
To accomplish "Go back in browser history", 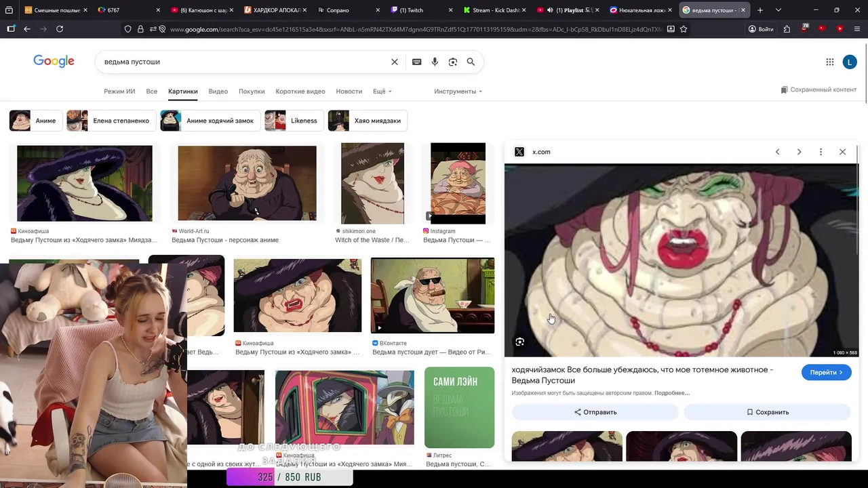I will pos(27,29).
